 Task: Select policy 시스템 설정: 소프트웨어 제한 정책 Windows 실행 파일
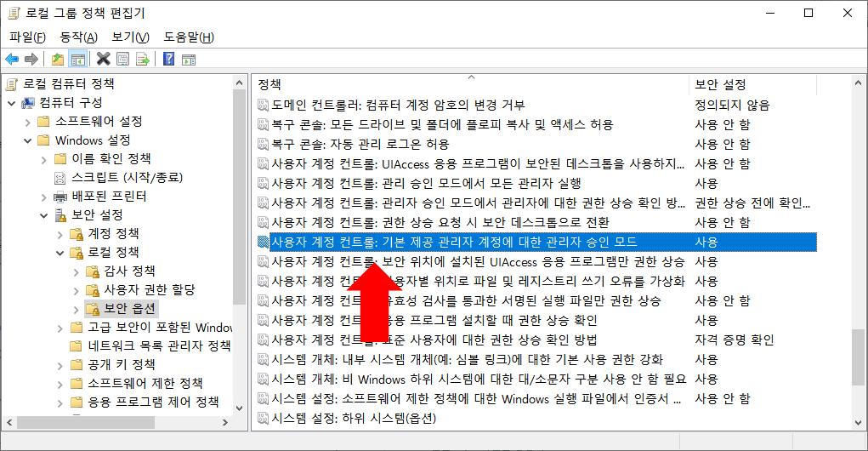point(476,399)
